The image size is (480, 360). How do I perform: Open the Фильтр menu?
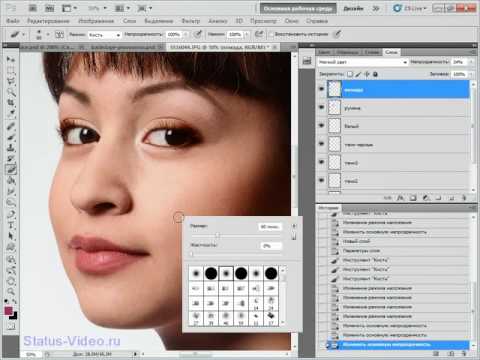191,21
